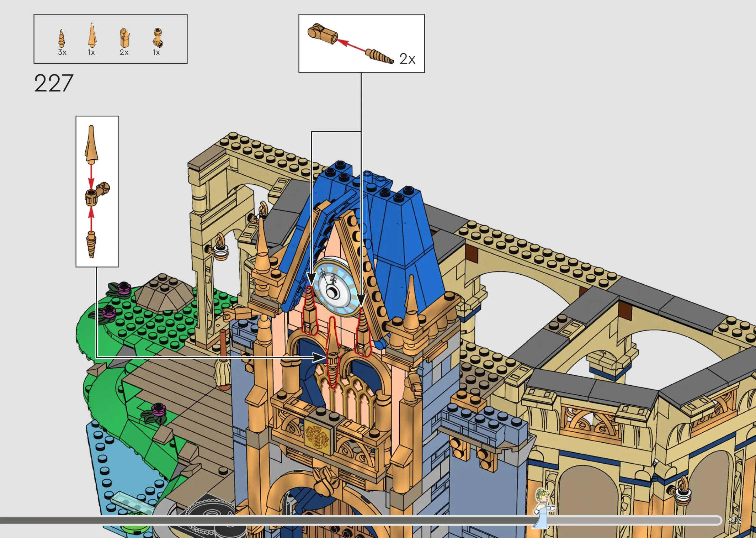Click the ridged cone part marked 3x
756x538 pixels.
tap(62, 38)
